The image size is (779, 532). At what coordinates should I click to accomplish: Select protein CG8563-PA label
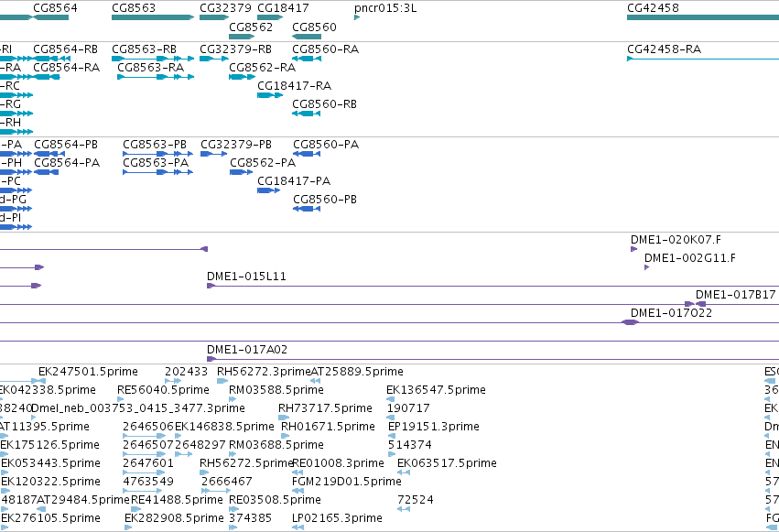click(156, 163)
